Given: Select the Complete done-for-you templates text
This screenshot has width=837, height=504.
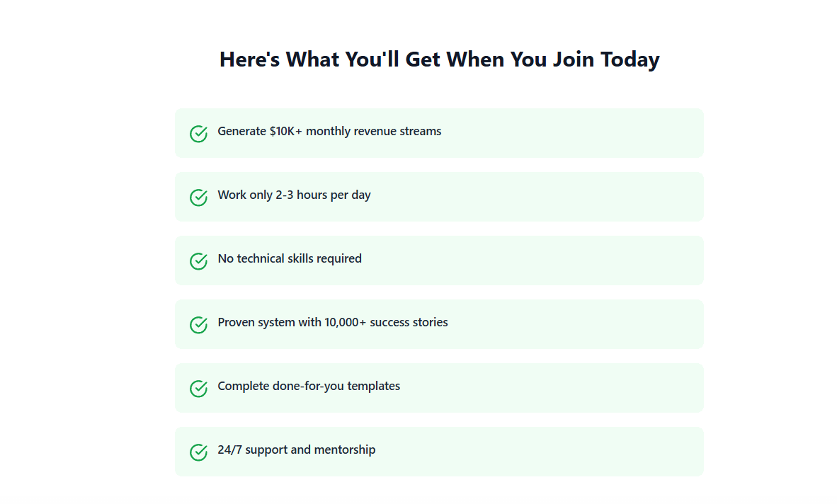Looking at the screenshot, I should tap(309, 386).
